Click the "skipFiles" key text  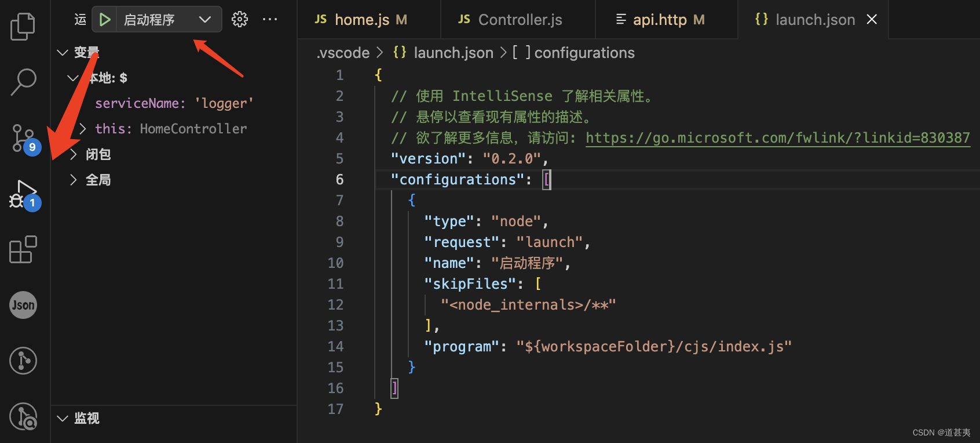point(470,284)
